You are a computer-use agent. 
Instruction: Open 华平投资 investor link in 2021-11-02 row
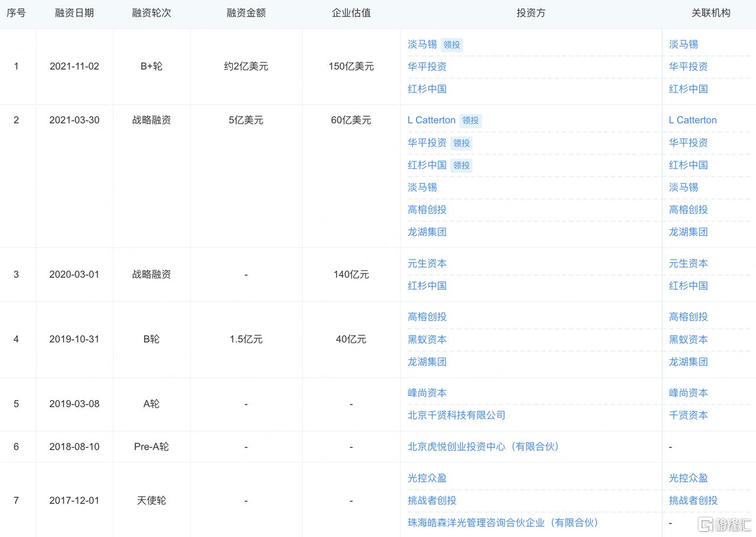point(427,67)
